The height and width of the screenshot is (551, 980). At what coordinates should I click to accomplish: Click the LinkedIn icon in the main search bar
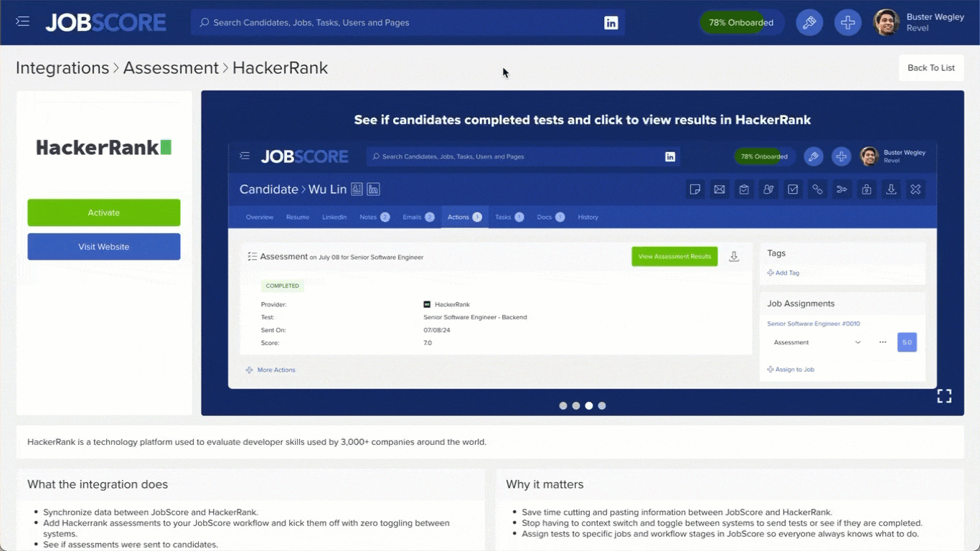click(611, 23)
